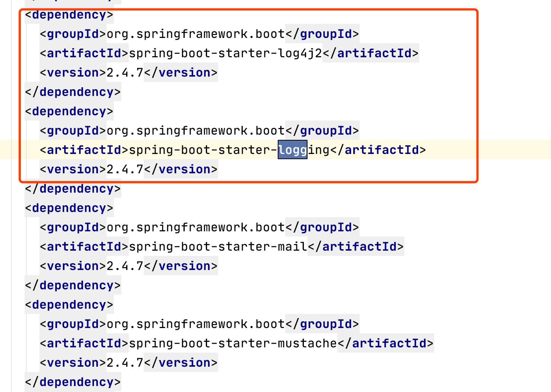Place the cursor in the closing artifactId tag after log4j2
551x392 pixels.
click(371, 53)
